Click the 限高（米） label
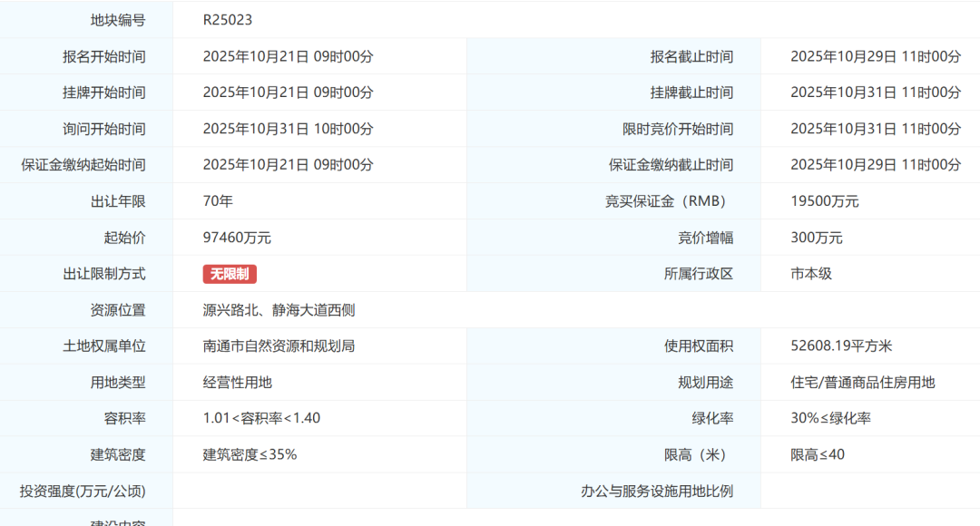The height and width of the screenshot is (526, 980). [698, 454]
